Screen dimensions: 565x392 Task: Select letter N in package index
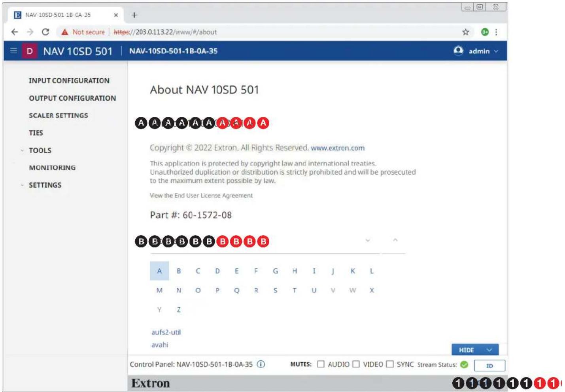point(179,290)
